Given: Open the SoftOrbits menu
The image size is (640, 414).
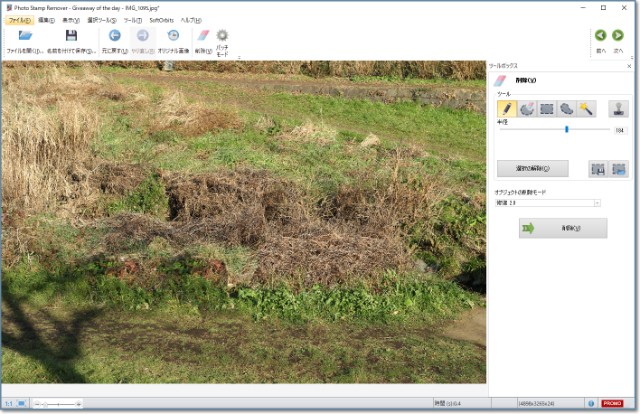Looking at the screenshot, I should pyautogui.click(x=162, y=20).
